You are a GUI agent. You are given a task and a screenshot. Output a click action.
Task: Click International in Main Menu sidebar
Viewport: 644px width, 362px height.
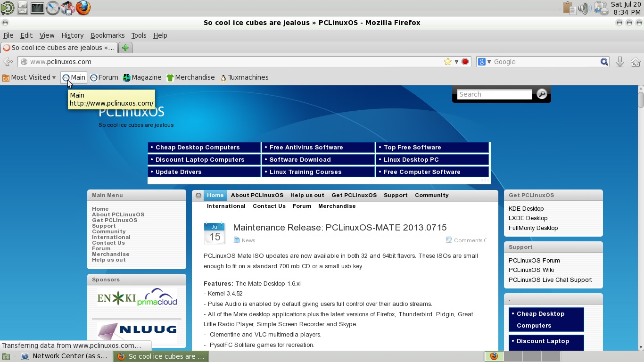[x=111, y=237]
